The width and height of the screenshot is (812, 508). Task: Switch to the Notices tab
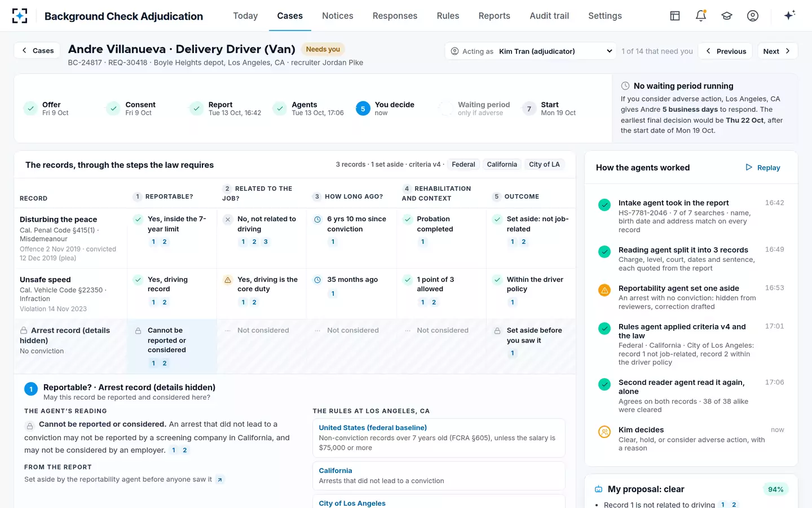coord(338,16)
